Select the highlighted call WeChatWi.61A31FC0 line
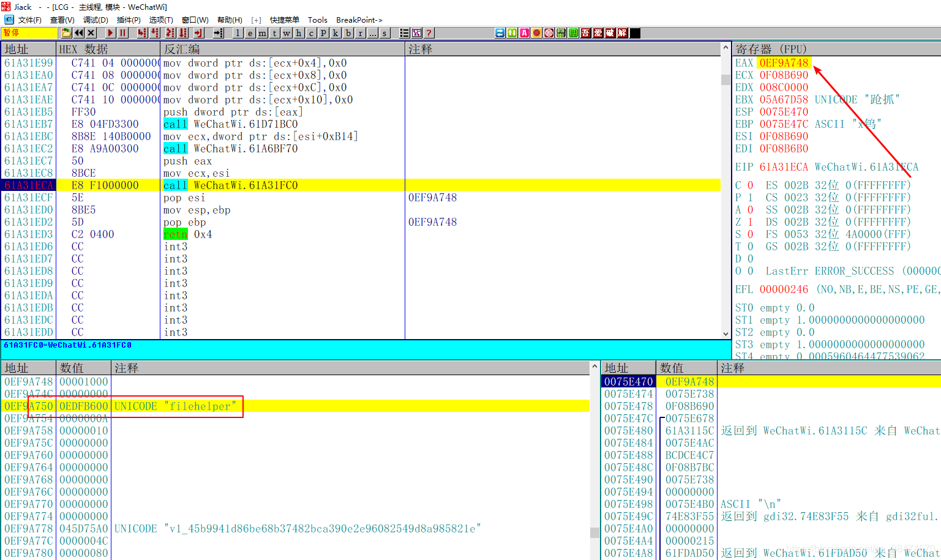This screenshot has width=941, height=560. tap(361, 185)
